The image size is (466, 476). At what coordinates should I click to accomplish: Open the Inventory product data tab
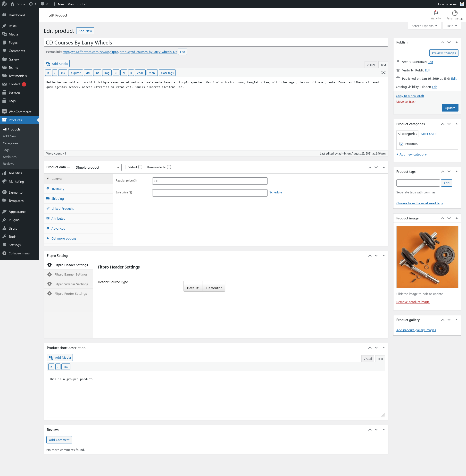coord(58,189)
